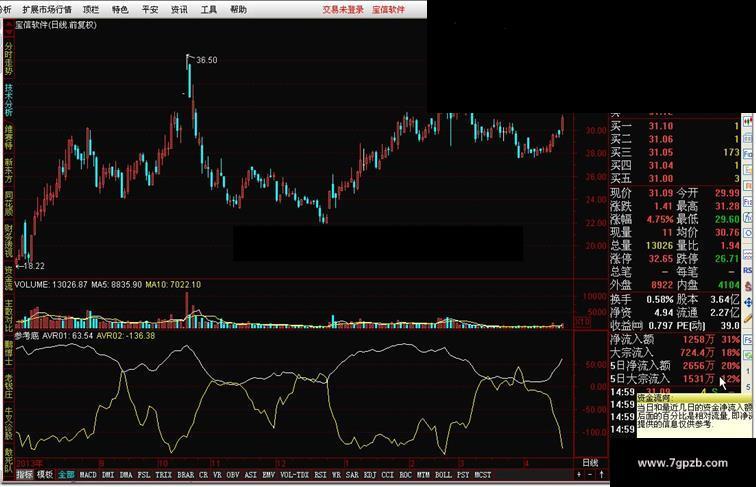Click the red 宝信软件 label in top bar
This screenshot has width=756, height=487.
388,9
